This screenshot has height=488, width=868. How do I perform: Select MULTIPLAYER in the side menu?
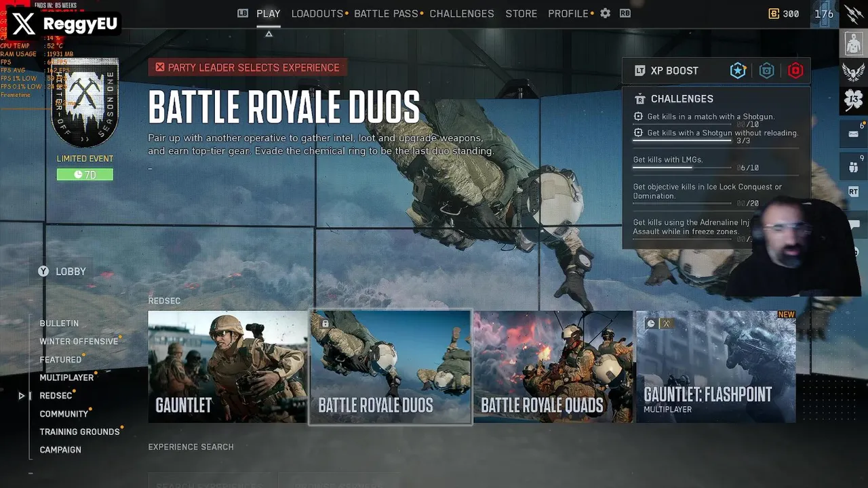66,378
